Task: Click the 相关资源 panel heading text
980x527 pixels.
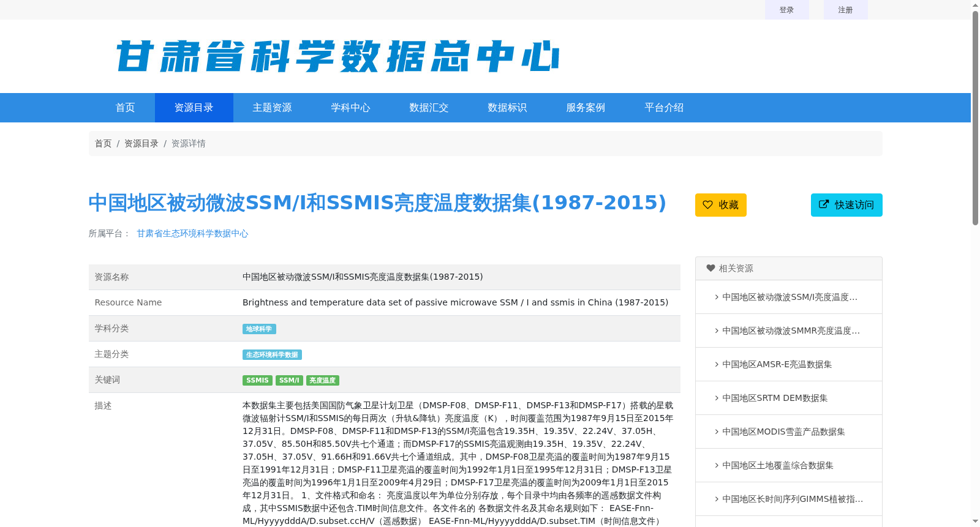Action: pyautogui.click(x=736, y=268)
